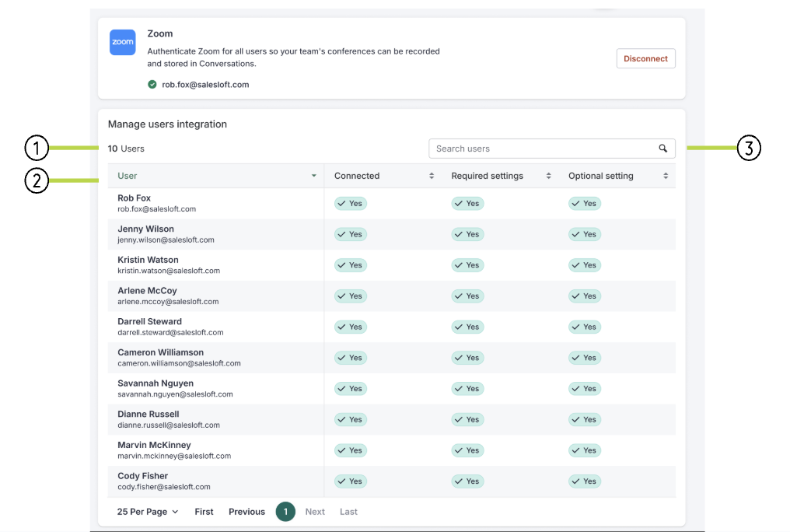
Task: Click the Zoom app logo icon
Action: point(122,42)
